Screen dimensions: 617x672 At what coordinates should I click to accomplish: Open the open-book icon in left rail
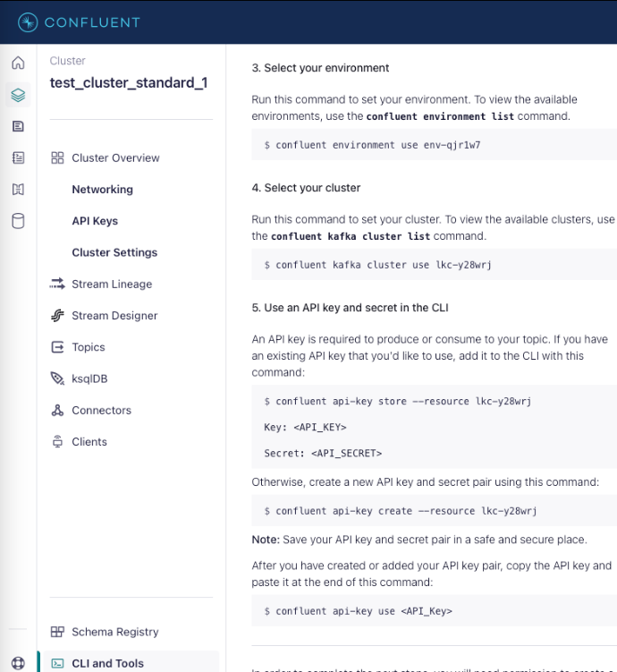18,189
